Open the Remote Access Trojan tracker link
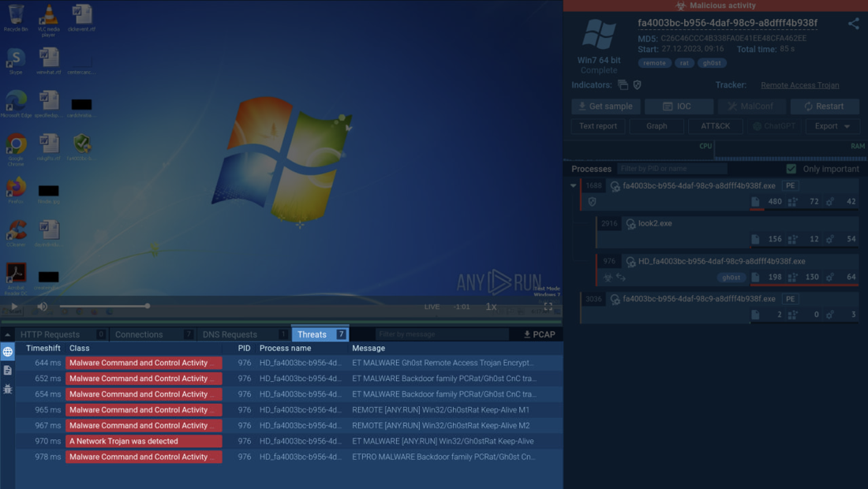868x489 pixels. point(799,85)
